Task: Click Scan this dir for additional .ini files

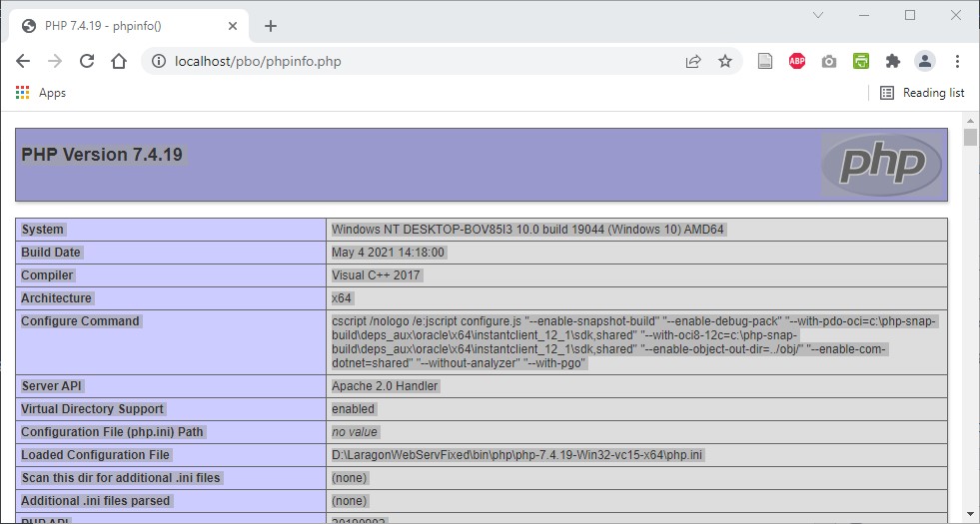Action: pos(121,478)
